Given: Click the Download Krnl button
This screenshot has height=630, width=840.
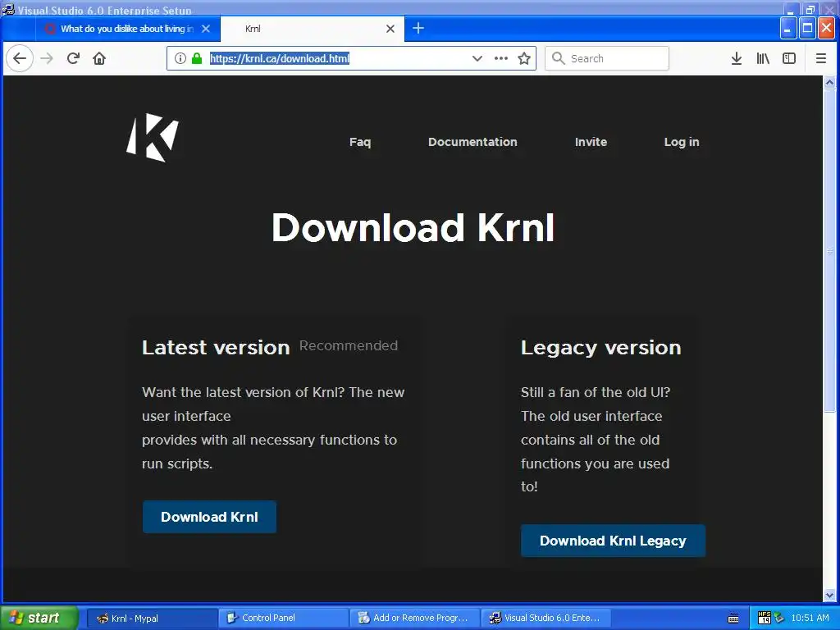Looking at the screenshot, I should point(209,517).
